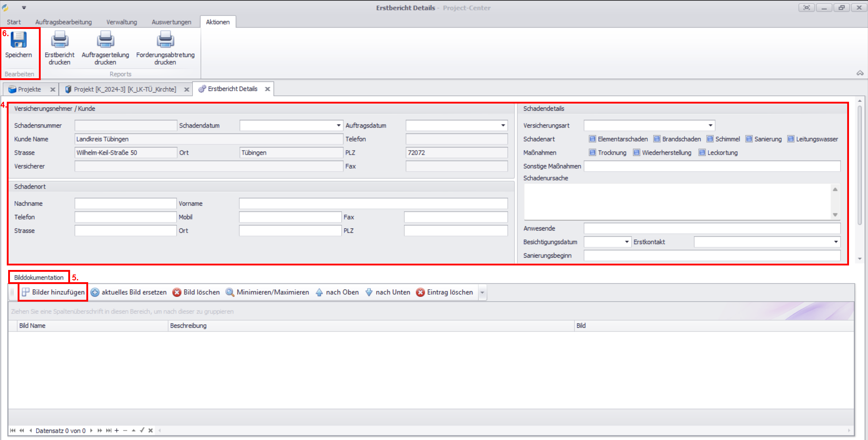The width and height of the screenshot is (868, 440).
Task: Open the Versicherungsart dropdown
Action: (x=710, y=126)
